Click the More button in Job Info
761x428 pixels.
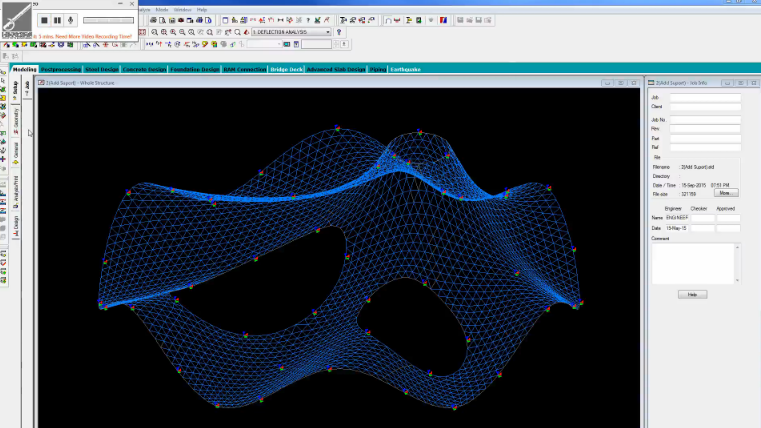[724, 193]
